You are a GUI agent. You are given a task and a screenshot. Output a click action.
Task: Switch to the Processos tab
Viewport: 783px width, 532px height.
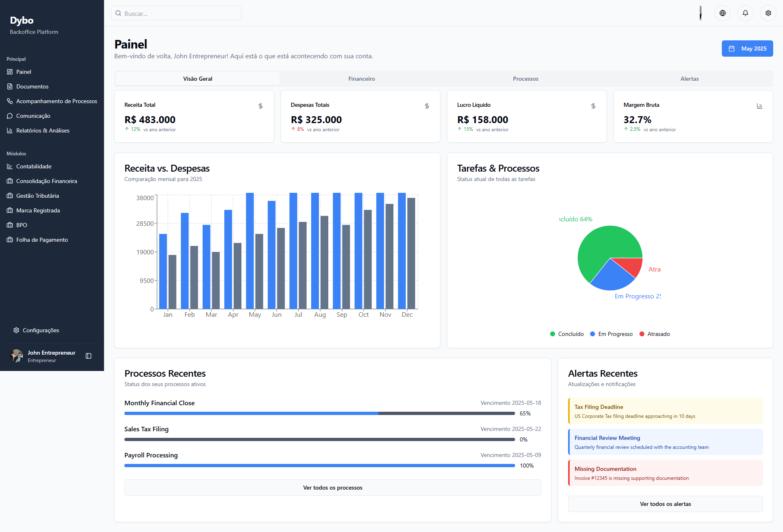[x=526, y=79]
